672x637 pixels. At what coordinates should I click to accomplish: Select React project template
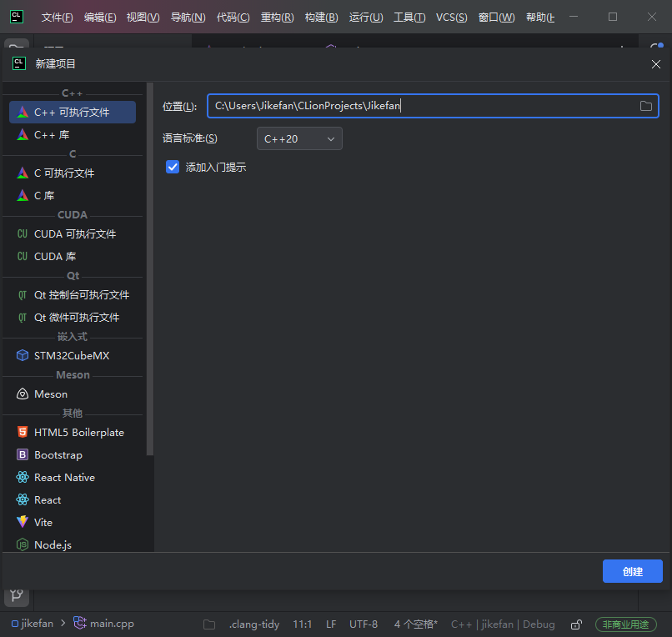[x=73, y=499]
